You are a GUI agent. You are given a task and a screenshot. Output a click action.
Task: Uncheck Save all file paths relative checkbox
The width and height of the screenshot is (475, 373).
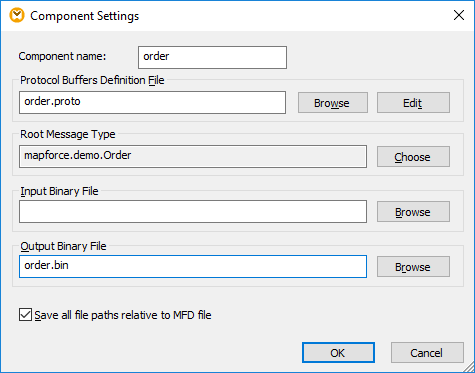pos(25,315)
